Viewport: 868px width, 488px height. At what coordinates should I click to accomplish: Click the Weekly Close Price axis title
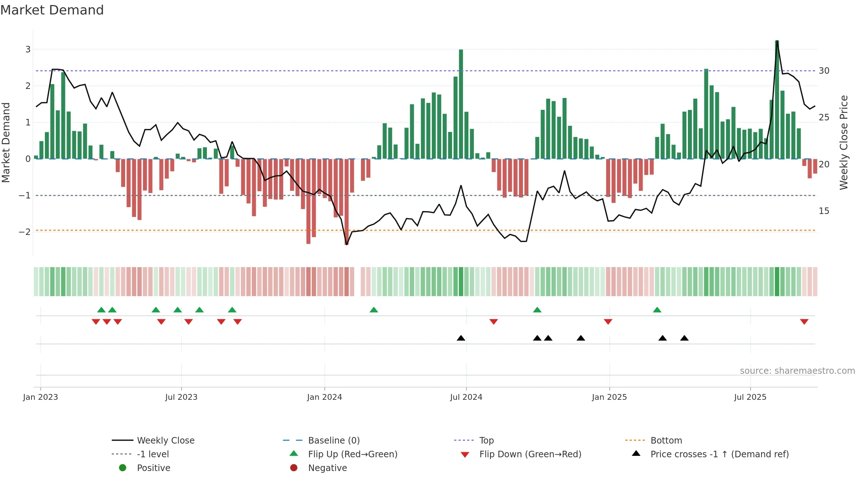coord(844,142)
